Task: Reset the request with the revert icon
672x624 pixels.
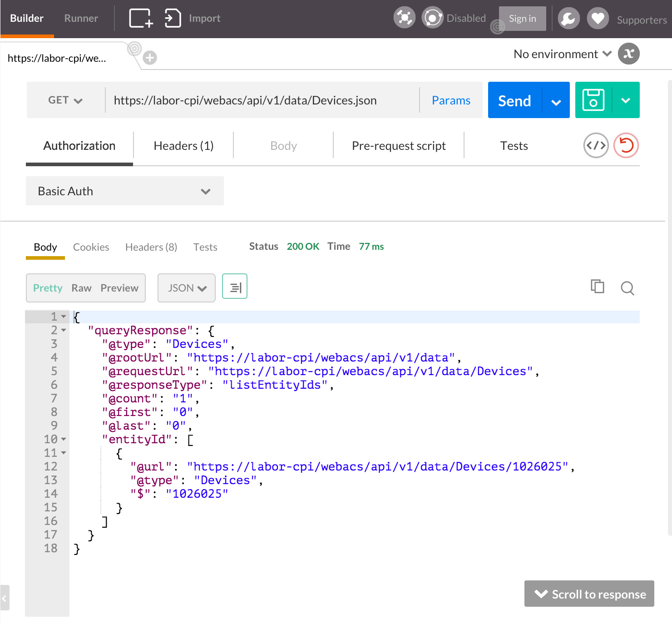Action: (626, 145)
